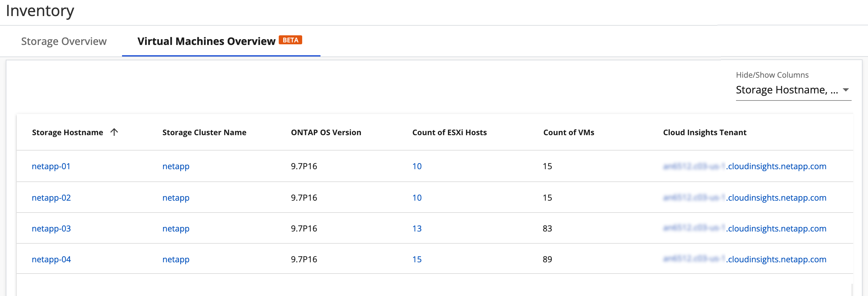Sort by Count of ESXi Hosts header

[x=449, y=132]
